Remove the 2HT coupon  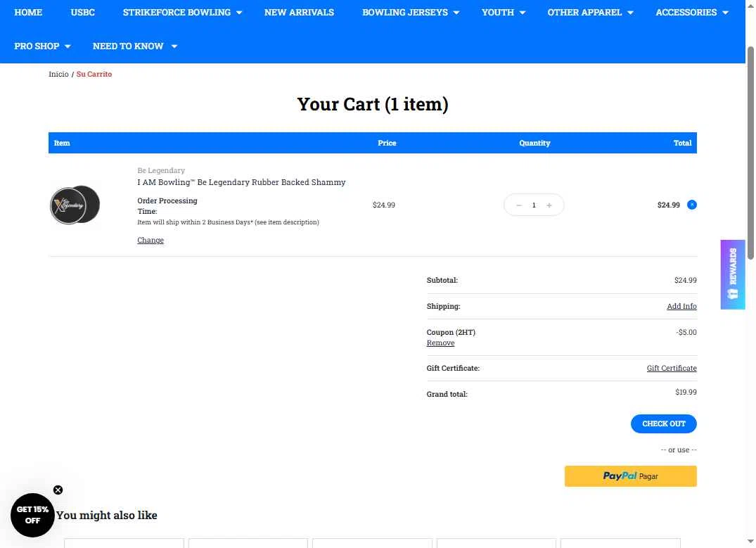tap(440, 343)
